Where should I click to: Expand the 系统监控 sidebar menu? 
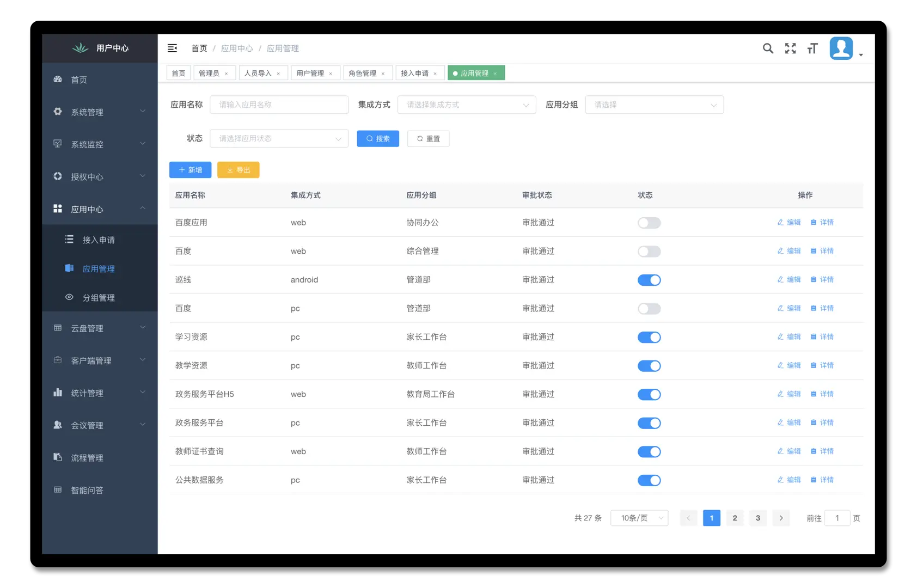click(x=100, y=144)
